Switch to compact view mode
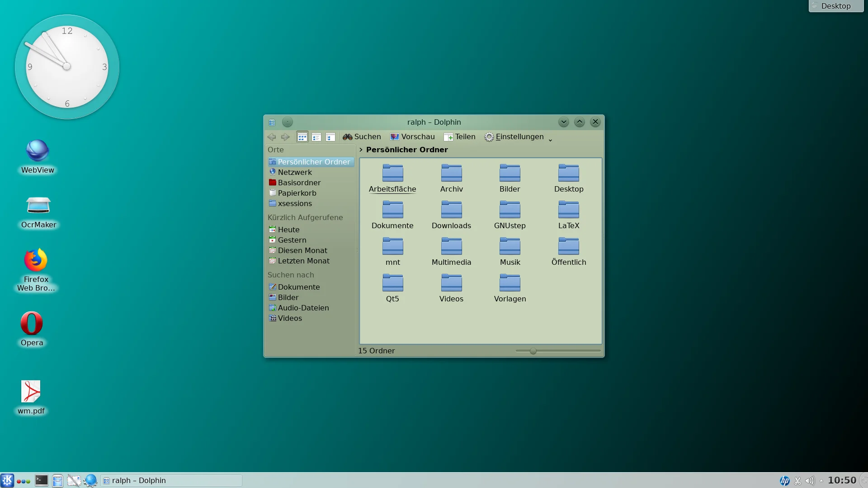The image size is (868, 488). pyautogui.click(x=316, y=137)
